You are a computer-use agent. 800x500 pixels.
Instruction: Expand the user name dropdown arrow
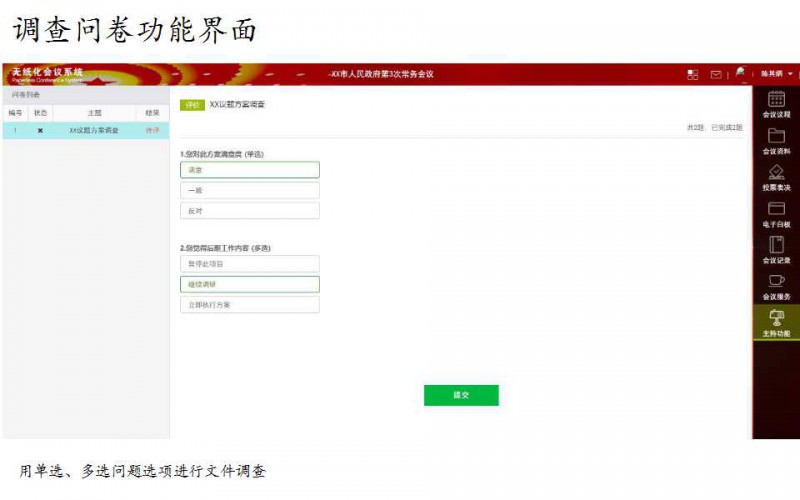790,74
